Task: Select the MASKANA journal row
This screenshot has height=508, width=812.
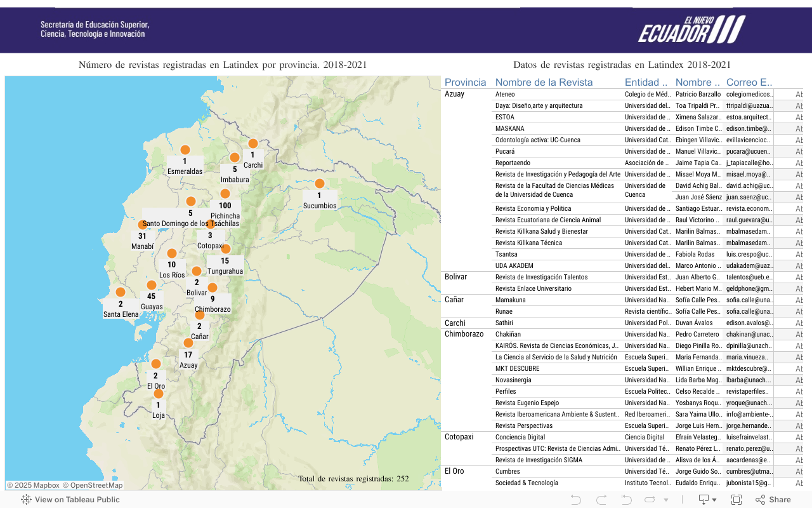Action: [509, 128]
